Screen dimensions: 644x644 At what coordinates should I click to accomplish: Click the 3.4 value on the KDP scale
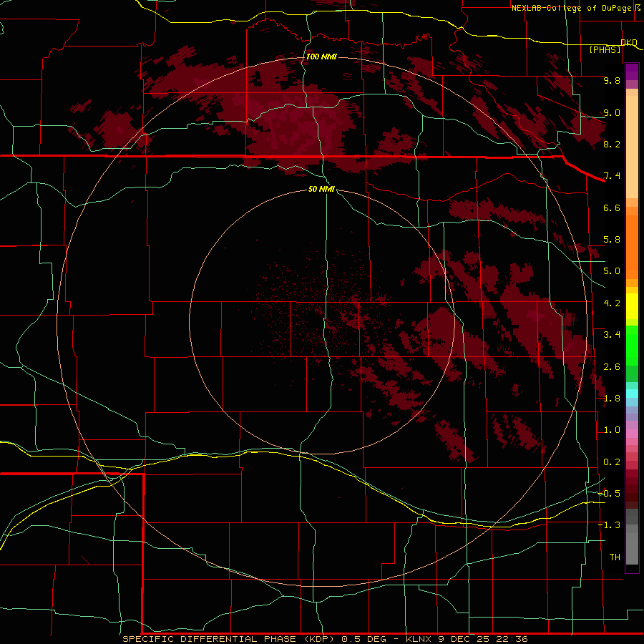612,335
